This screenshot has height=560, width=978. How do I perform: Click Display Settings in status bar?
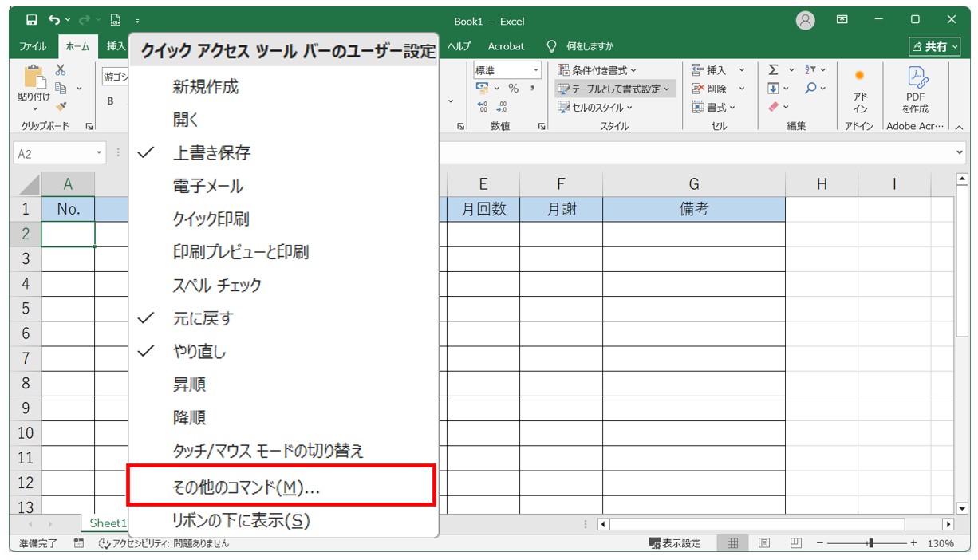tap(676, 543)
